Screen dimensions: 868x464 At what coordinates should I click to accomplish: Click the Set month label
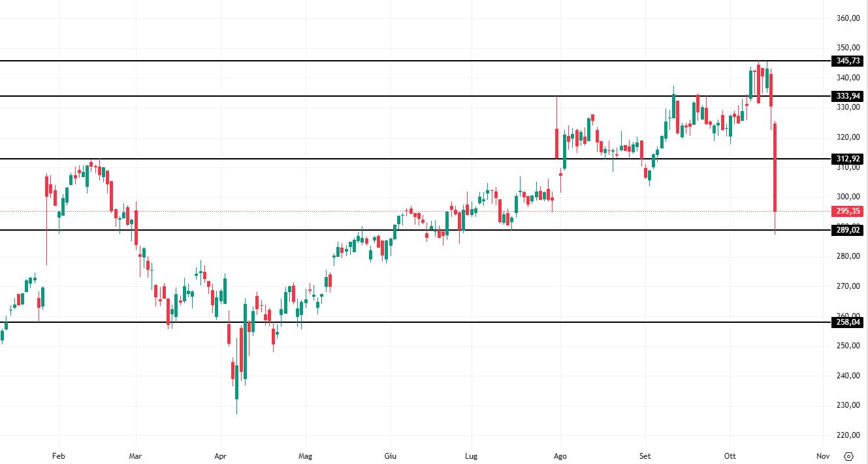(645, 456)
